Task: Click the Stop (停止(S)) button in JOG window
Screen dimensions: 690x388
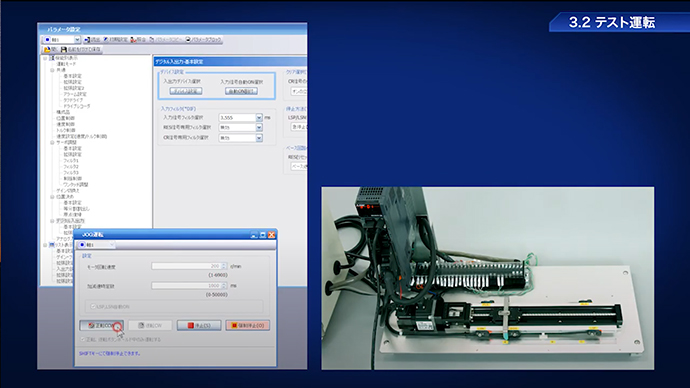Action: (x=199, y=325)
